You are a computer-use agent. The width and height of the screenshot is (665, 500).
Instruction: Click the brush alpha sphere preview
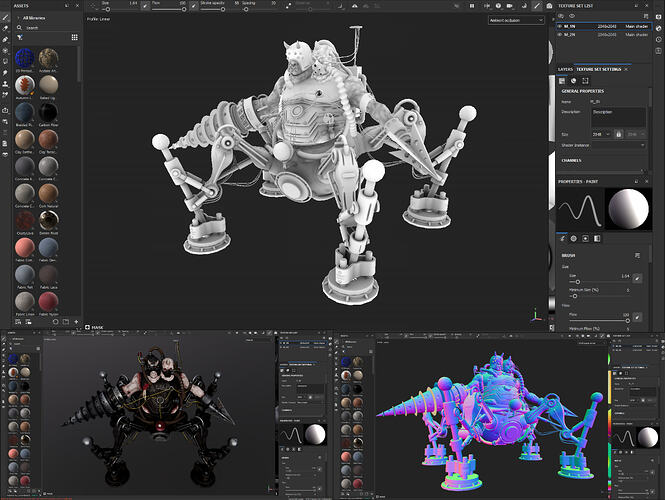coord(629,209)
